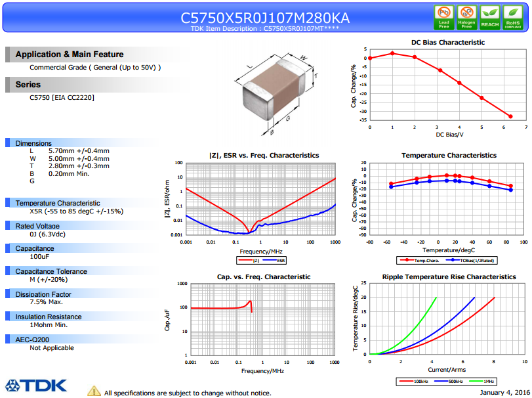
Task: Click the part number C5750X5R0J107M280KA title
Action: (265, 18)
